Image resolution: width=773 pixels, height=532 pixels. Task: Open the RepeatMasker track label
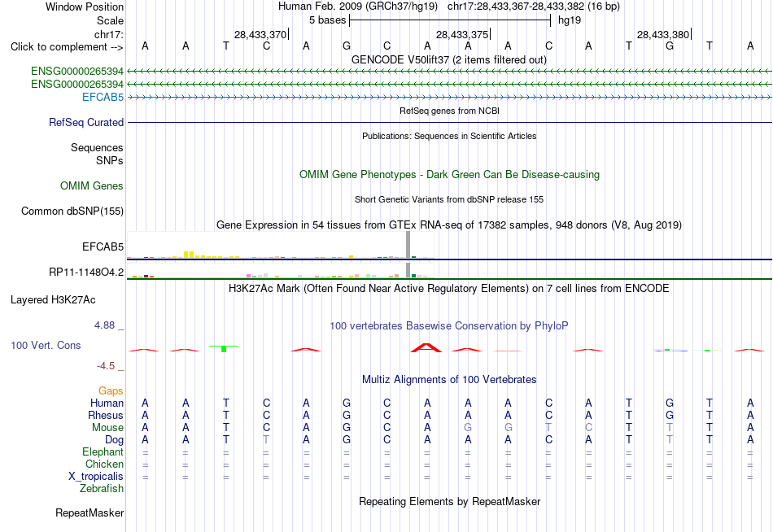[90, 512]
